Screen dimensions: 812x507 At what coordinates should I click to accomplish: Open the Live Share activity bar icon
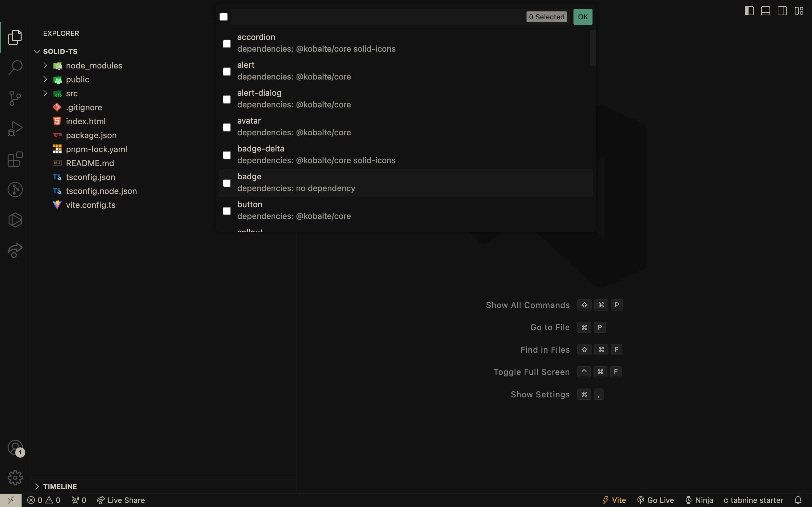15,250
